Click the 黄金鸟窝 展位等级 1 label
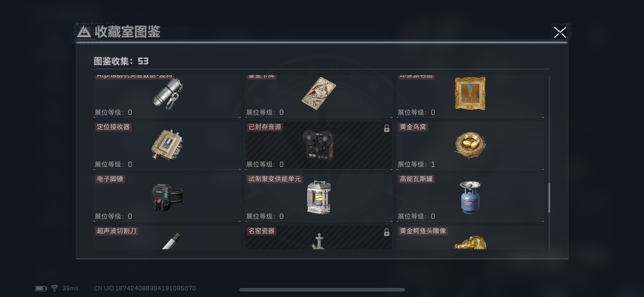The height and width of the screenshot is (297, 644). 416,164
